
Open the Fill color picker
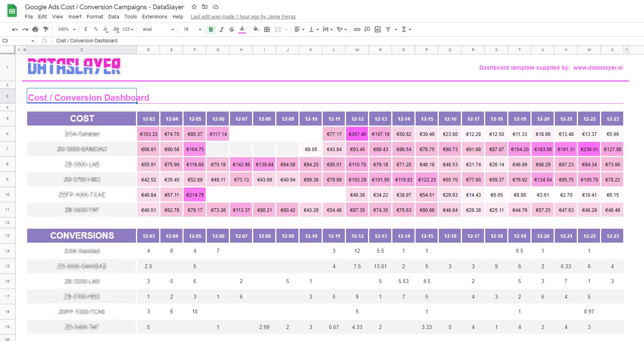(256, 30)
